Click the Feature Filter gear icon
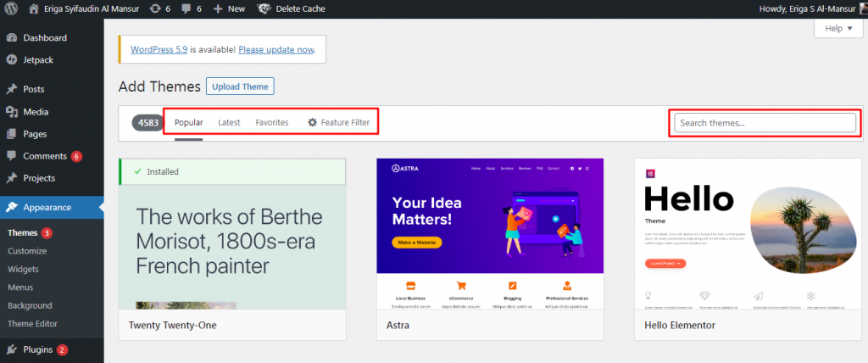This screenshot has height=363, width=868. click(x=312, y=123)
